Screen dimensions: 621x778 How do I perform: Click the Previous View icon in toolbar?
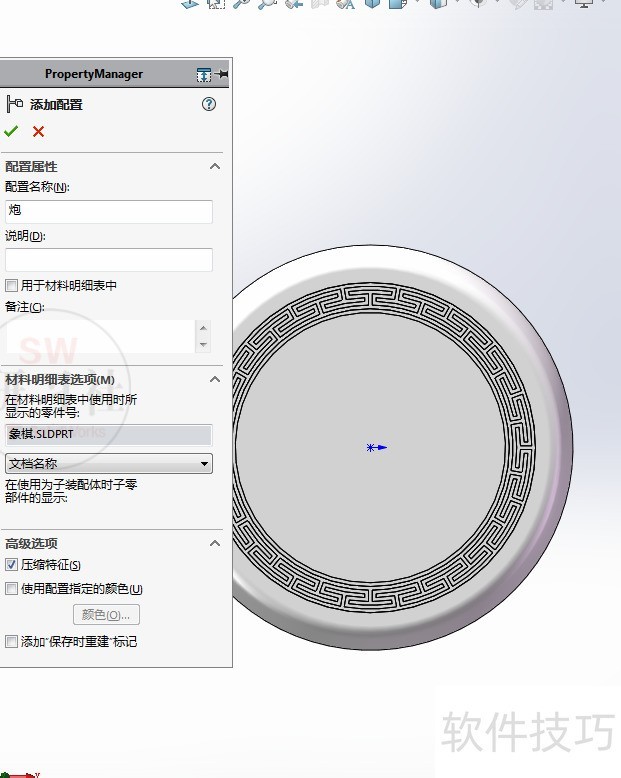pyautogui.click(x=294, y=4)
